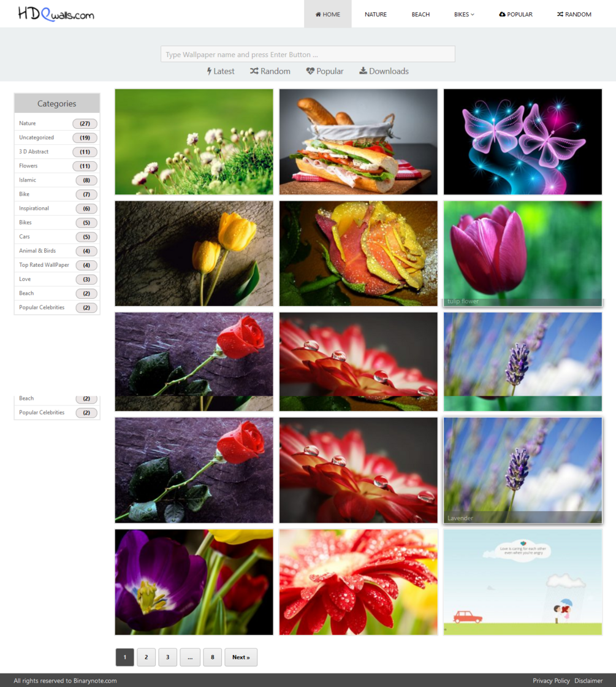Open the Disclaimer link
The width and height of the screenshot is (616, 687).
(588, 680)
